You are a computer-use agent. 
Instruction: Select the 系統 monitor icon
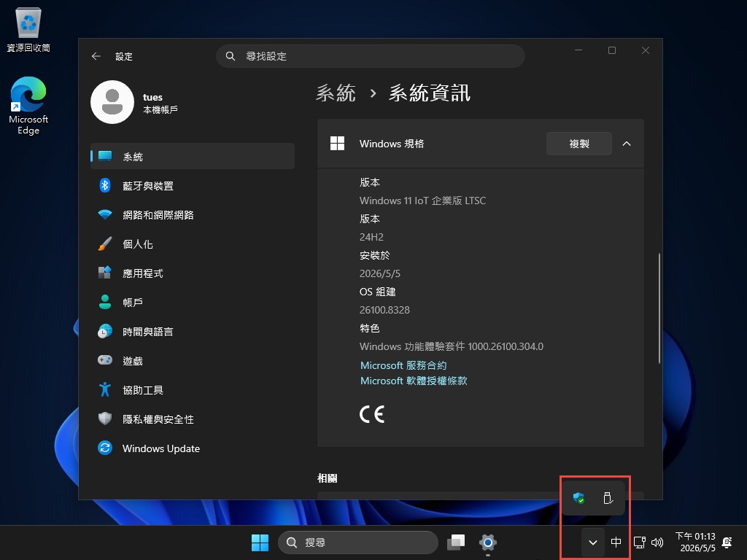click(105, 156)
